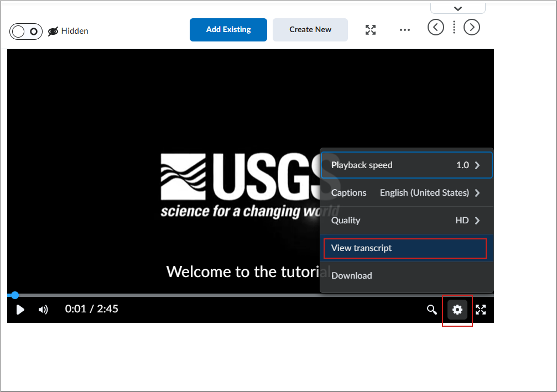The image size is (557, 392).
Task: Open video settings via gear icon
Action: pyautogui.click(x=457, y=310)
